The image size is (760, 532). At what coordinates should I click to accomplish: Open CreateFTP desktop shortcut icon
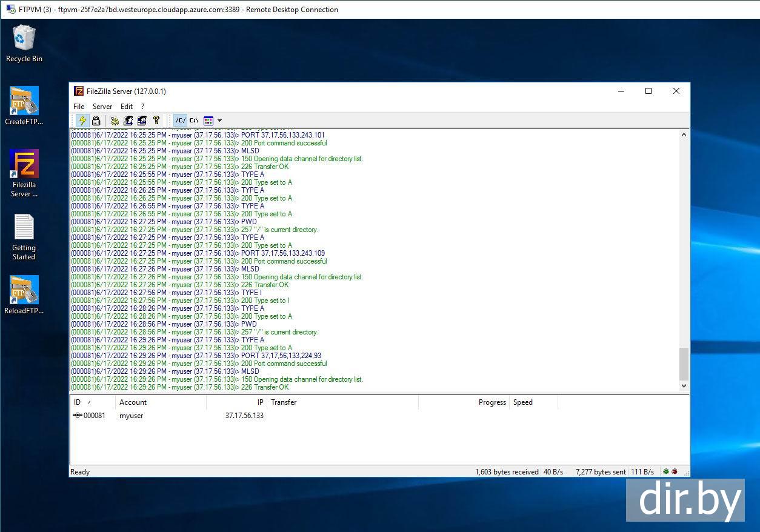coord(24,101)
